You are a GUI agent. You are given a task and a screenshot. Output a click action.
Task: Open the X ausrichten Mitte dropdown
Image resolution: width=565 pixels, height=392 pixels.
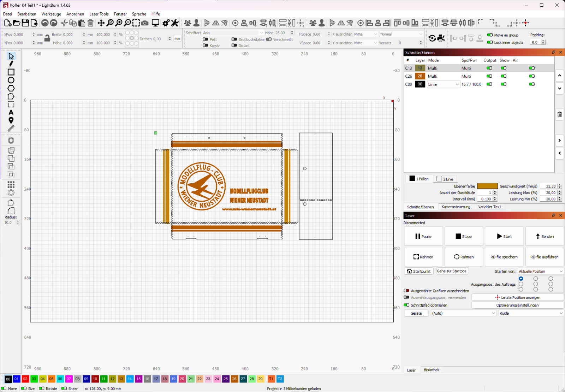[366, 34]
